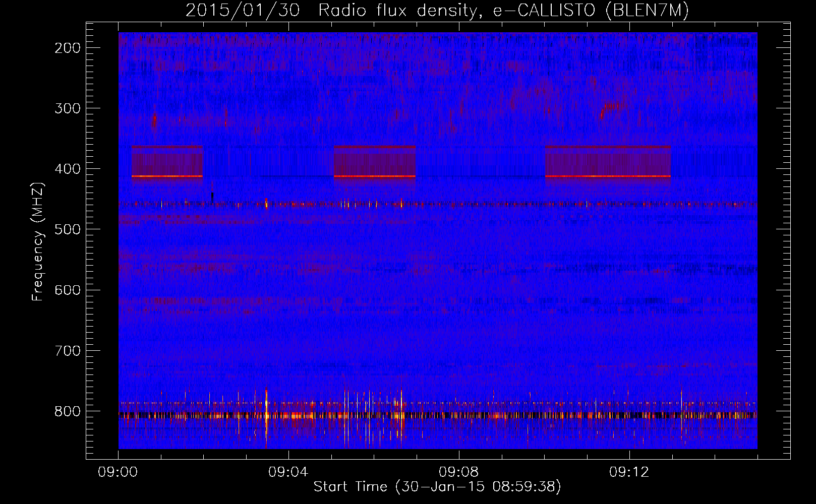Click the 600 frequency tick label
Viewport: 816px width, 504px height.
pyautogui.click(x=67, y=290)
